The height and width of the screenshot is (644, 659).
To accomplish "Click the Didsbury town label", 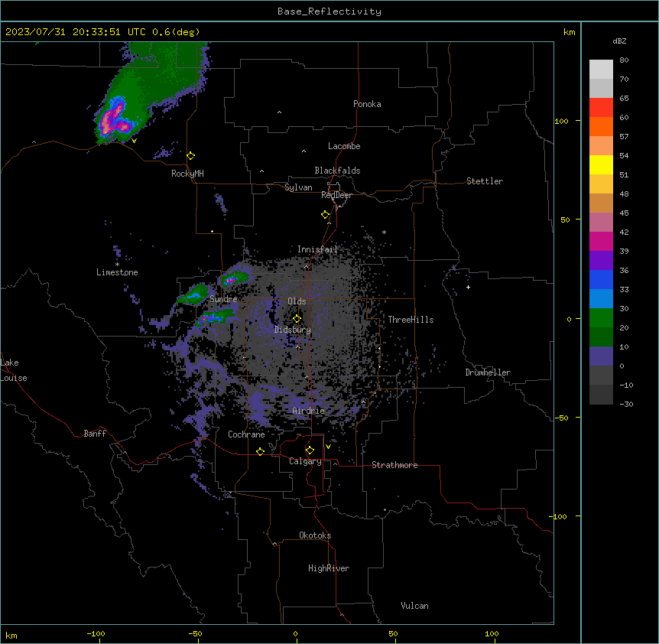I will pos(293,330).
